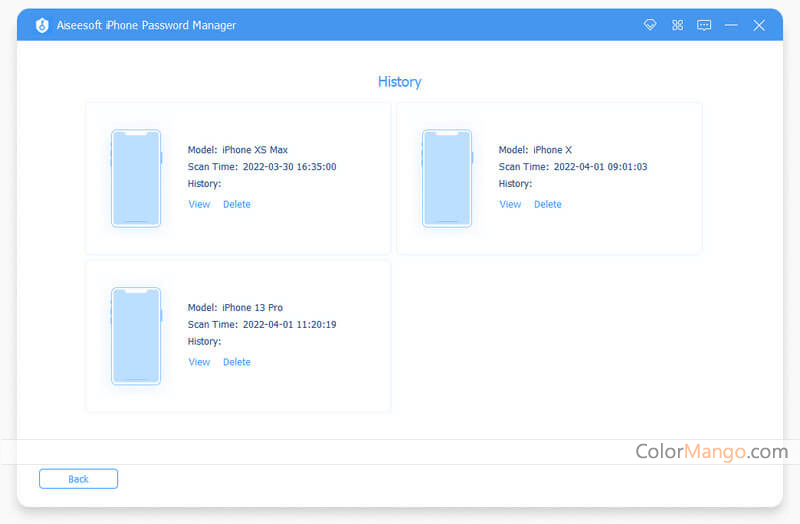This screenshot has height=524, width=800.
Task: Click the Aiseesoft shield lock logo
Action: pyautogui.click(x=42, y=25)
